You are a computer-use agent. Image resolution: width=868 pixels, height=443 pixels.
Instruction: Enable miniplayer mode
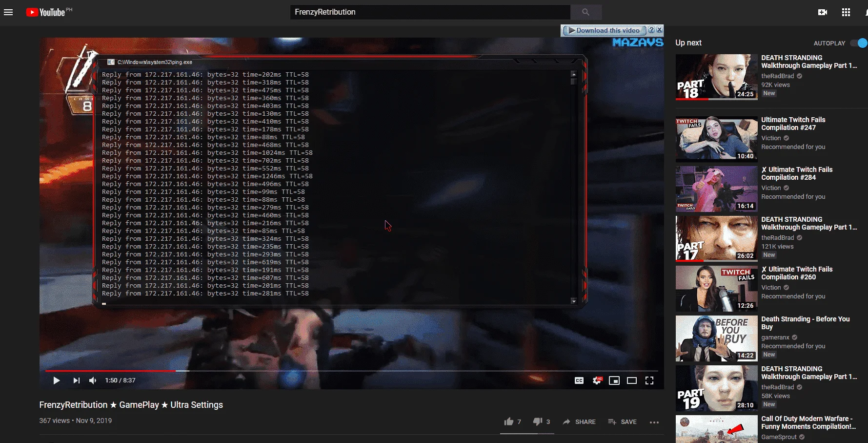coord(614,380)
